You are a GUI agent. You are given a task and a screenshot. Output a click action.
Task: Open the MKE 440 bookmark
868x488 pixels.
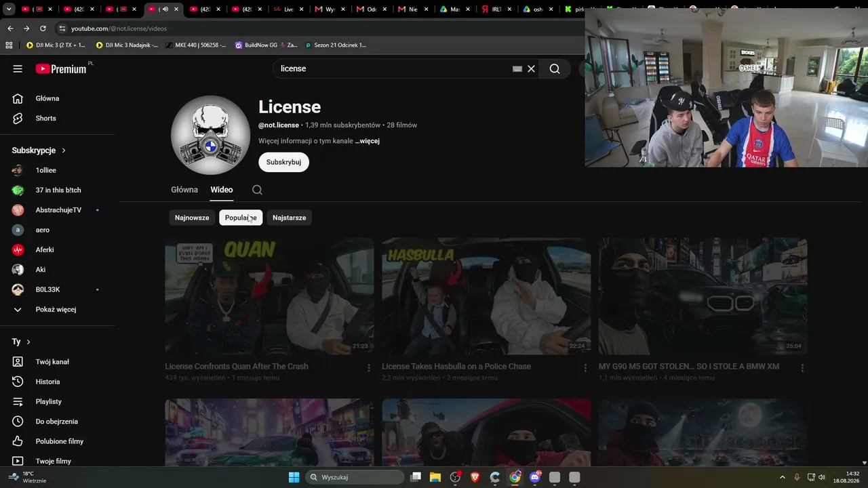195,45
